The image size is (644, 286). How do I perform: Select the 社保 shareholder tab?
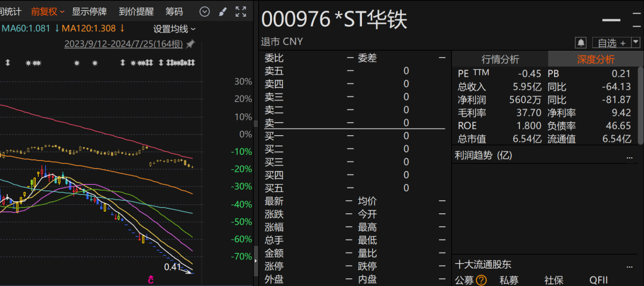coord(553,280)
